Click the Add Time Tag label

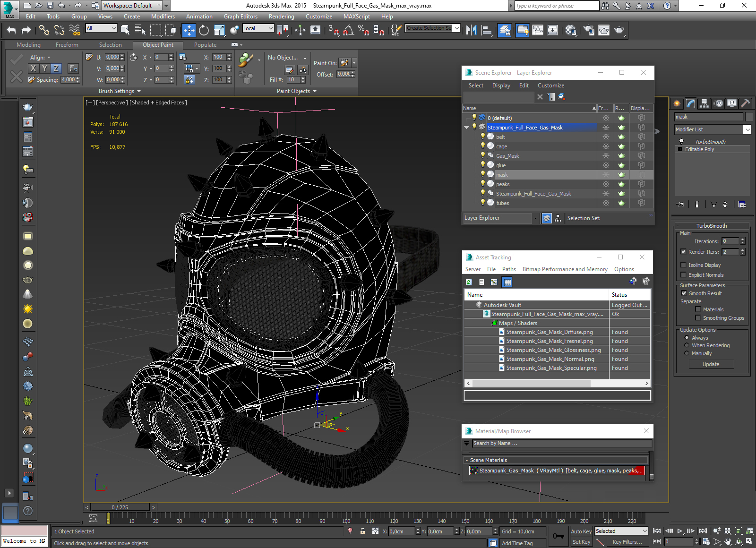pos(517,543)
